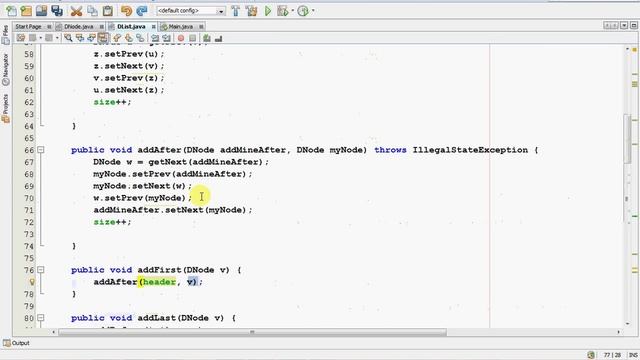Click the Next Bookmark icon

coord(129,38)
